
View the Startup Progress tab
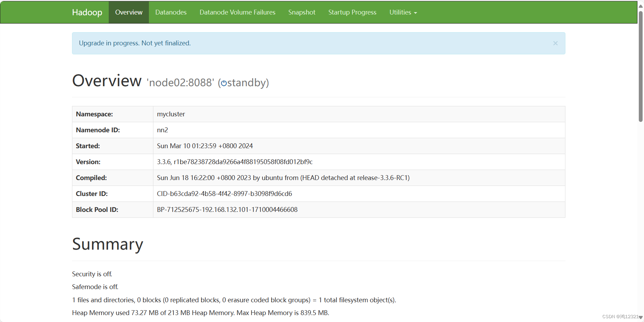(x=352, y=12)
